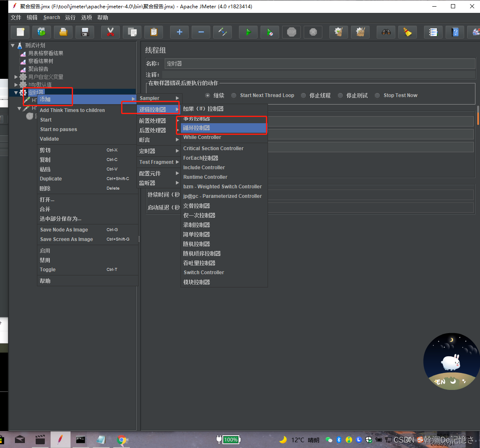
Task: Choose While Controller from submenu
Action: (224, 137)
